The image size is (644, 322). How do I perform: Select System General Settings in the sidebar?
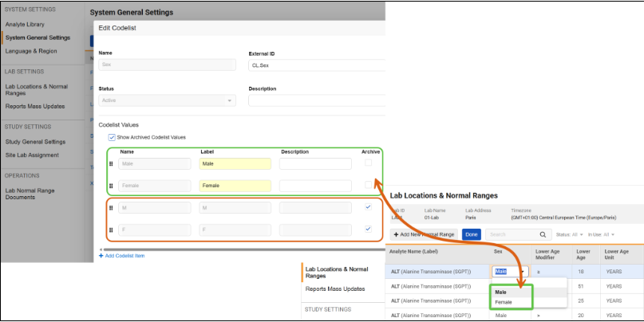(x=38, y=37)
